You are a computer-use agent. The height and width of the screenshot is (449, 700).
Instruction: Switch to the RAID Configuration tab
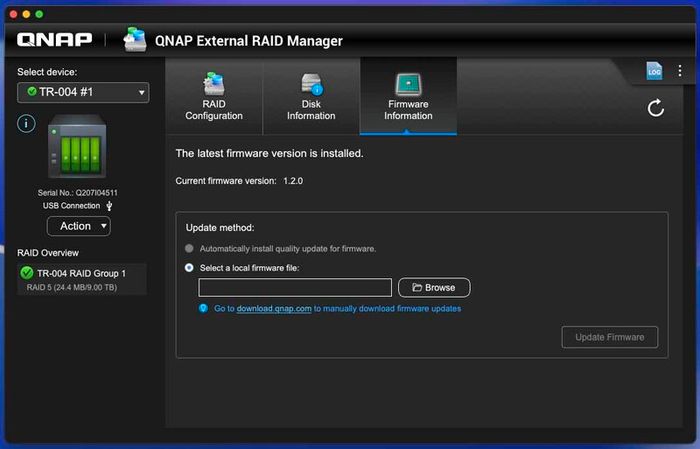pos(214,96)
